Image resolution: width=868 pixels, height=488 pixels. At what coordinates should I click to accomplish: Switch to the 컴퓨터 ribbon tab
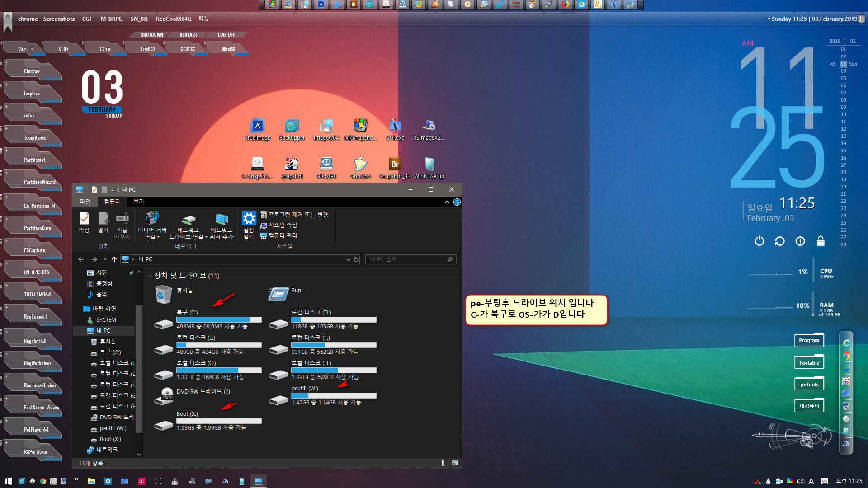(x=112, y=202)
